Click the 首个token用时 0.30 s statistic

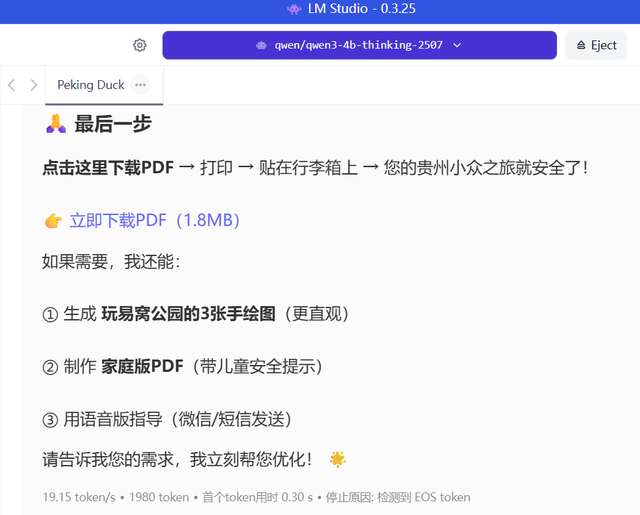(x=258, y=497)
